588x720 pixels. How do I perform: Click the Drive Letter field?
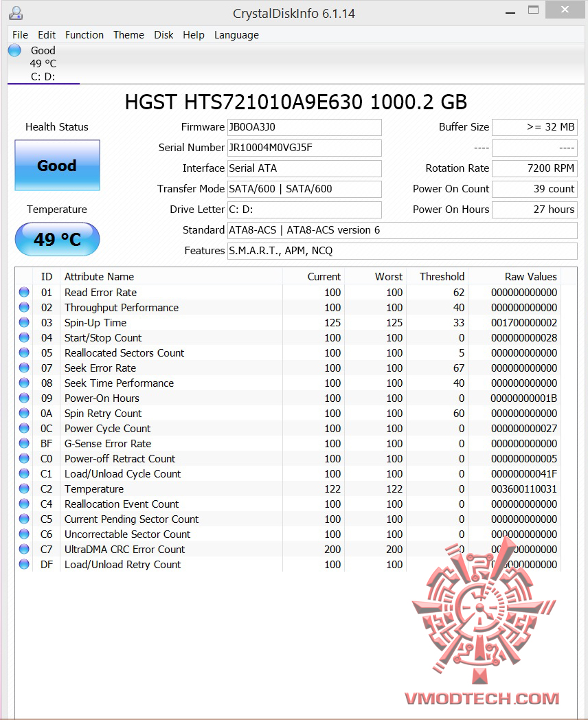[x=304, y=210]
